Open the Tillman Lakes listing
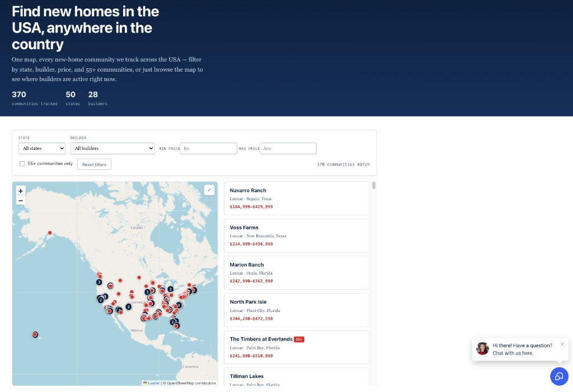This screenshot has width=573, height=392. click(x=297, y=377)
